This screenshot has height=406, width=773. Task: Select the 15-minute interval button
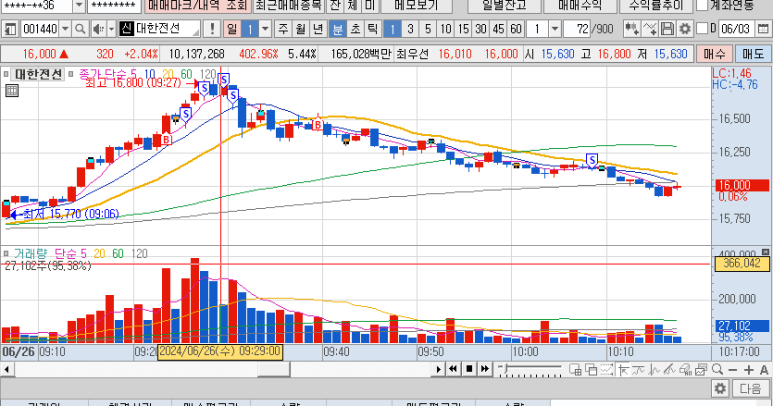click(x=463, y=29)
